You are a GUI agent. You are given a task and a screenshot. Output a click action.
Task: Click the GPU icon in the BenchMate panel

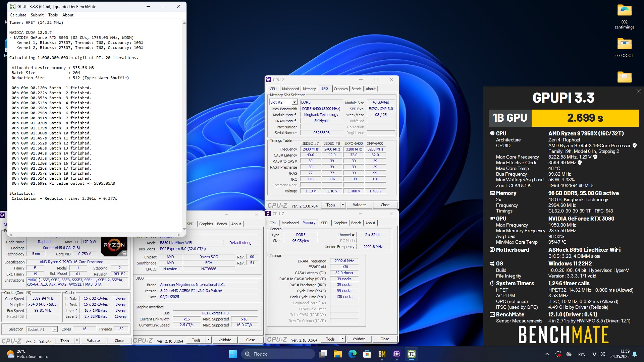492,219
